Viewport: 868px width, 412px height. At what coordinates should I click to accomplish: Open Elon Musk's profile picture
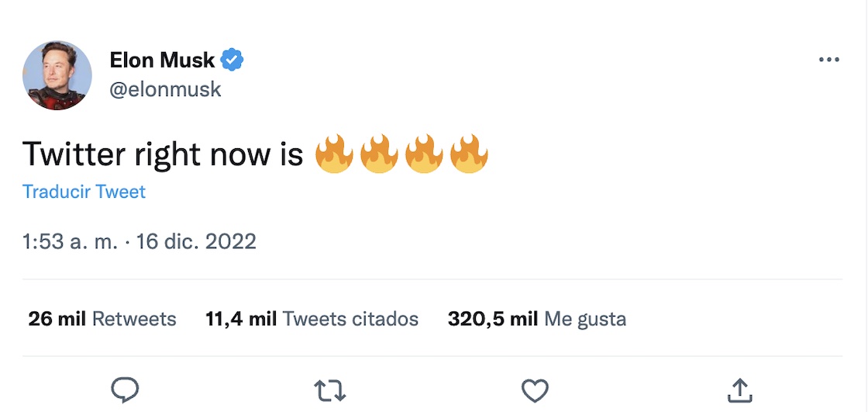[x=57, y=76]
